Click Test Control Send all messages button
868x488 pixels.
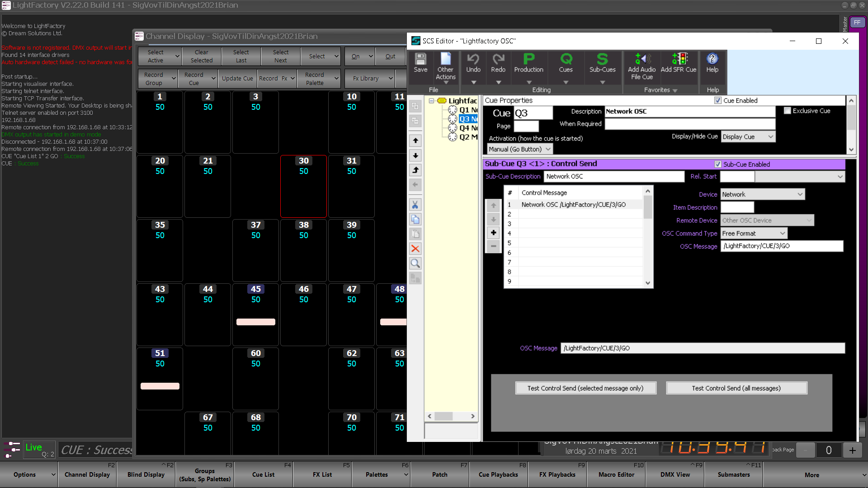point(736,388)
